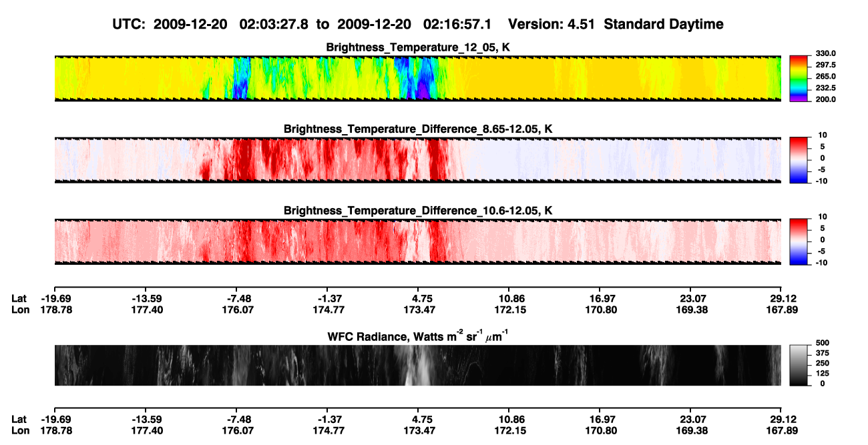Click longitude '177.40' on the upper axis
The width and height of the screenshot is (868, 445).
point(146,310)
